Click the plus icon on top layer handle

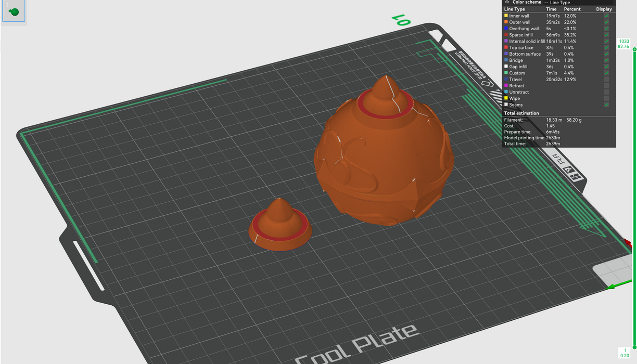point(634,49)
